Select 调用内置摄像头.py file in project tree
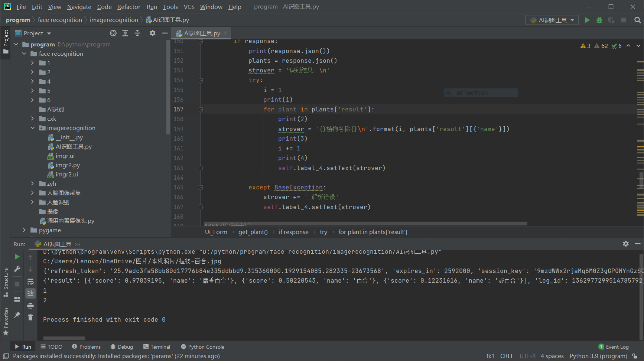This screenshot has height=361, width=644. [x=71, y=221]
